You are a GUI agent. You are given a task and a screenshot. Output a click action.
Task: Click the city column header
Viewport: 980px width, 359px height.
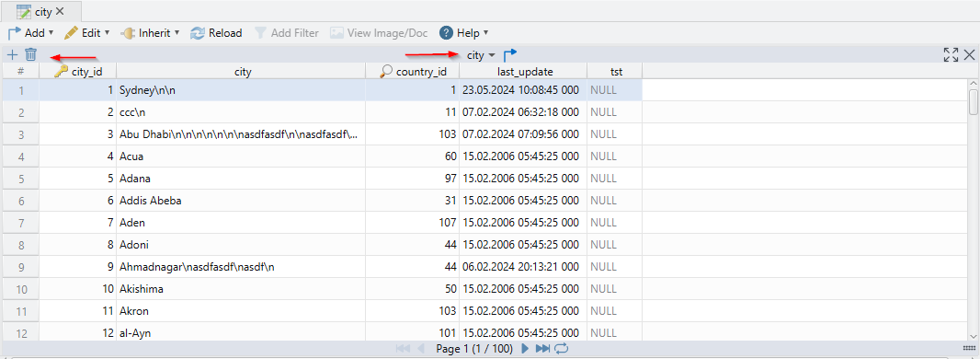tap(241, 72)
